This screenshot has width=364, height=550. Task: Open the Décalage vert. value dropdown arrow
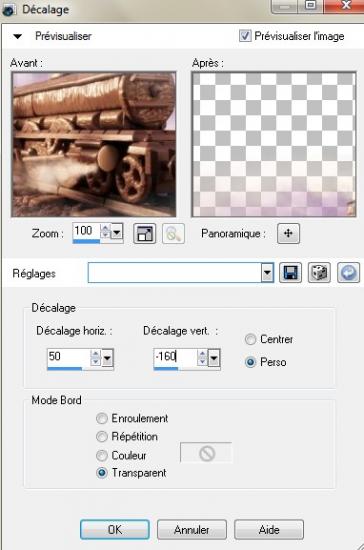214,358
